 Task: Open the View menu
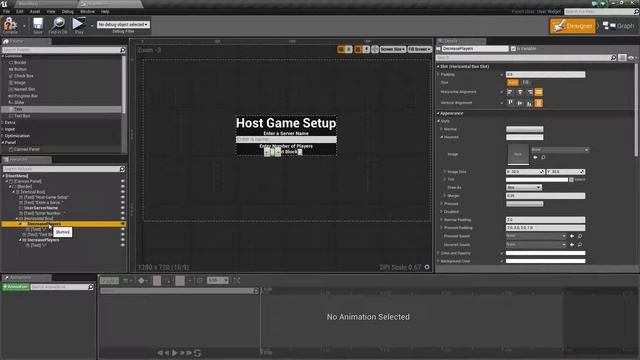pos(51,11)
